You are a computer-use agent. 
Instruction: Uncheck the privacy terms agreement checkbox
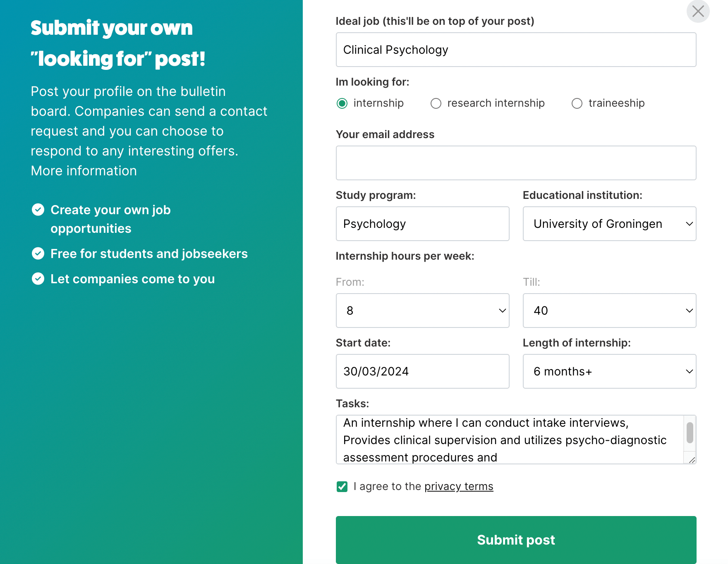(x=342, y=487)
